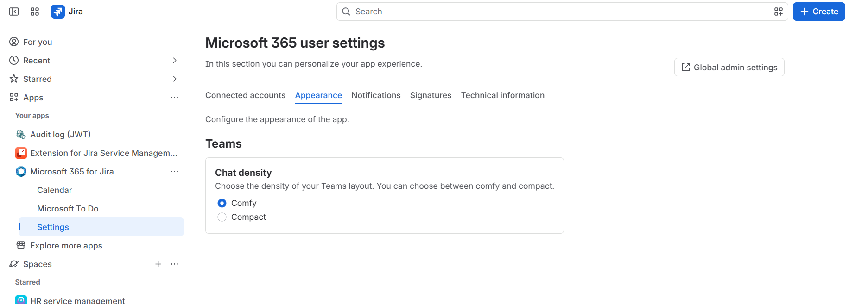Open the Calendar item under Microsoft 365

coord(55,190)
